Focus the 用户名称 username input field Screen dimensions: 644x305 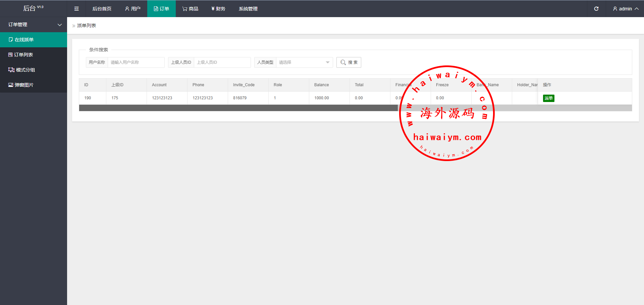(136, 62)
